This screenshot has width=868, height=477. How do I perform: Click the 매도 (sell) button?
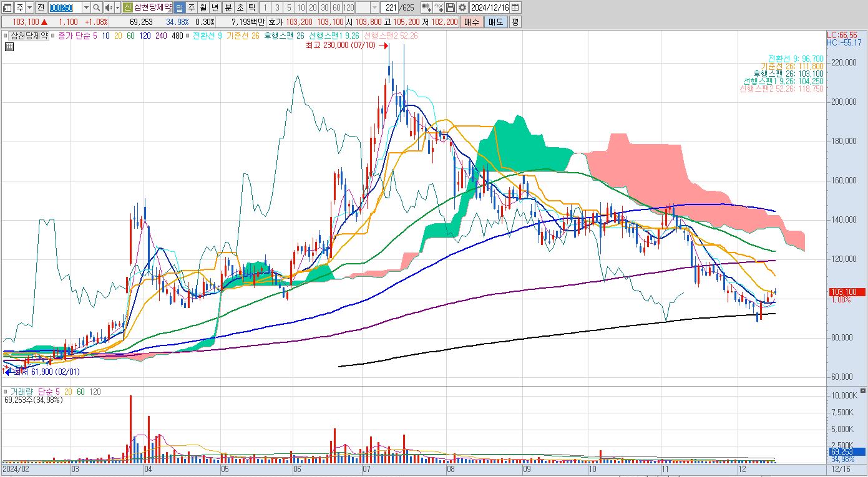495,22
